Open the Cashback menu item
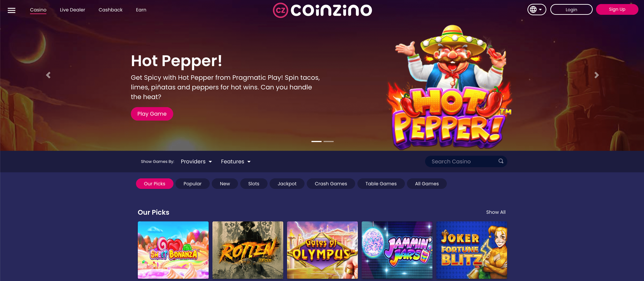Screen dimensions: 644x281 tap(110, 10)
